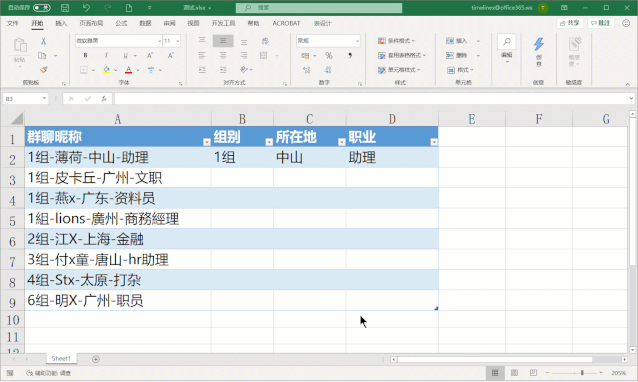Toggle the AutoSave switch
The image size is (638, 382).
point(42,8)
